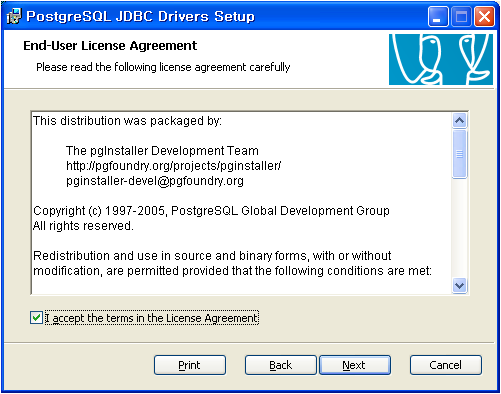Click 'This distribution was packaged by:' line
Image resolution: width=501 pixels, height=394 pixels.
(x=127, y=121)
